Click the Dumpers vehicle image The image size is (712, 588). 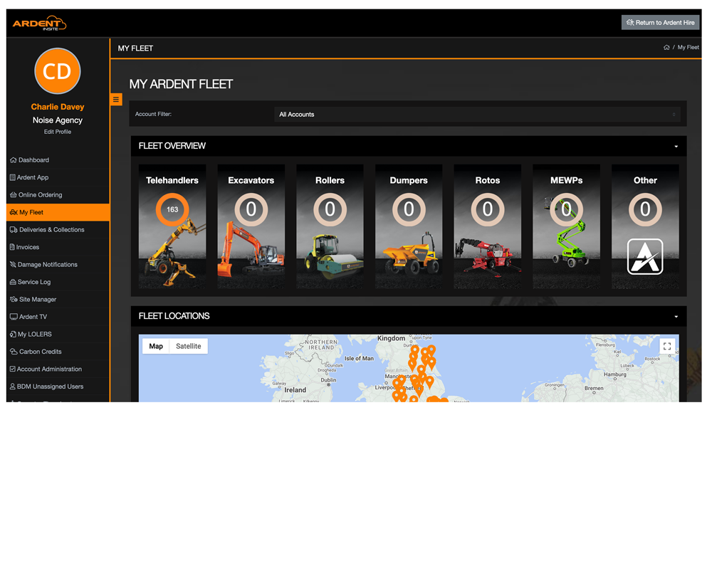pos(411,254)
